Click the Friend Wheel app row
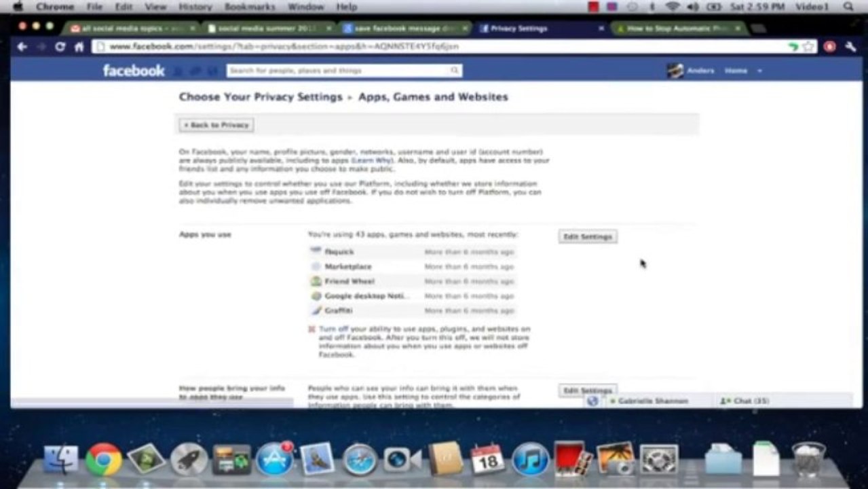The image size is (868, 489). tap(413, 281)
